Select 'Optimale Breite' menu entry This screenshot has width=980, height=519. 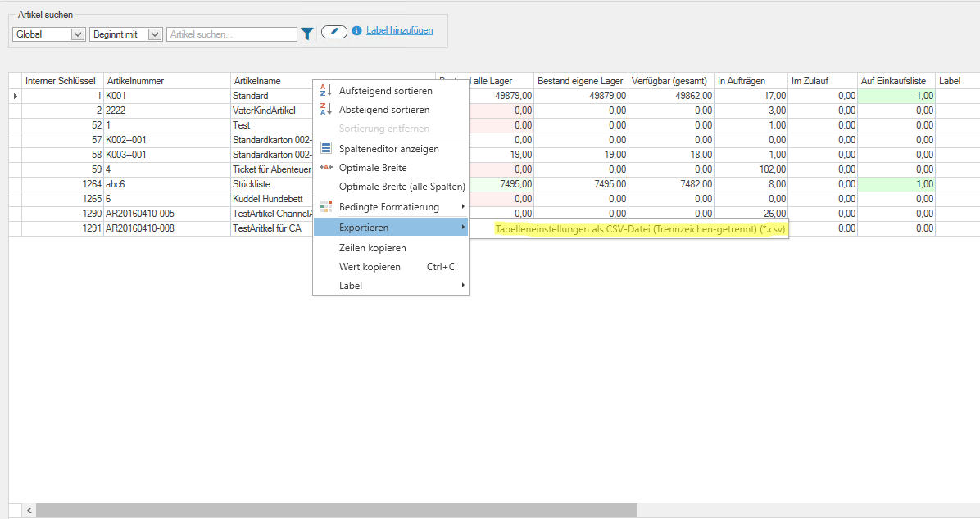click(391, 167)
